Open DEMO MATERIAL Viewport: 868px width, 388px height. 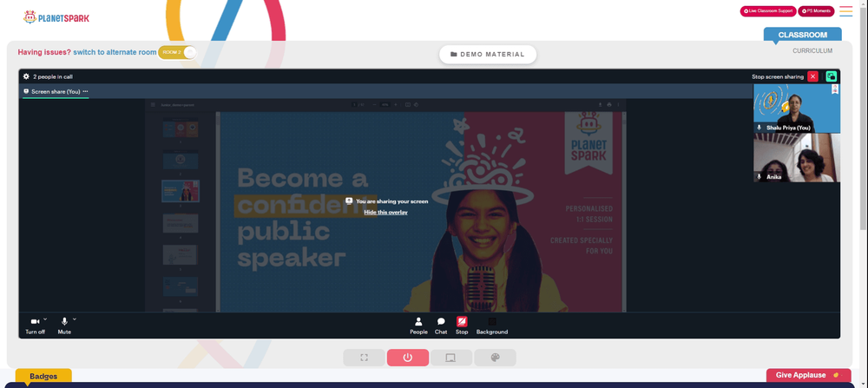coord(488,54)
